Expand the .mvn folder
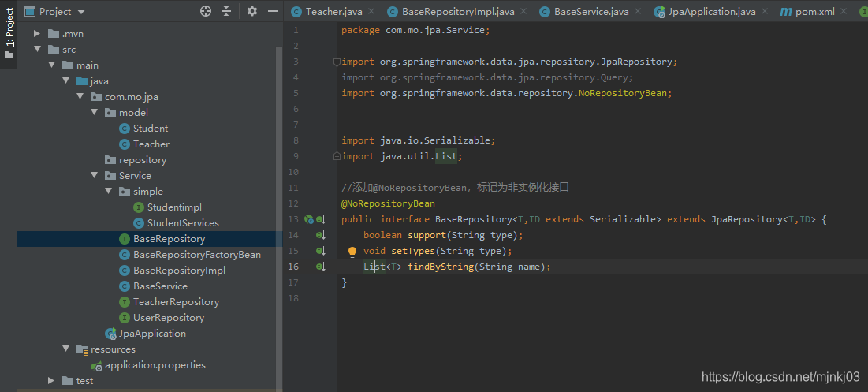 point(37,34)
